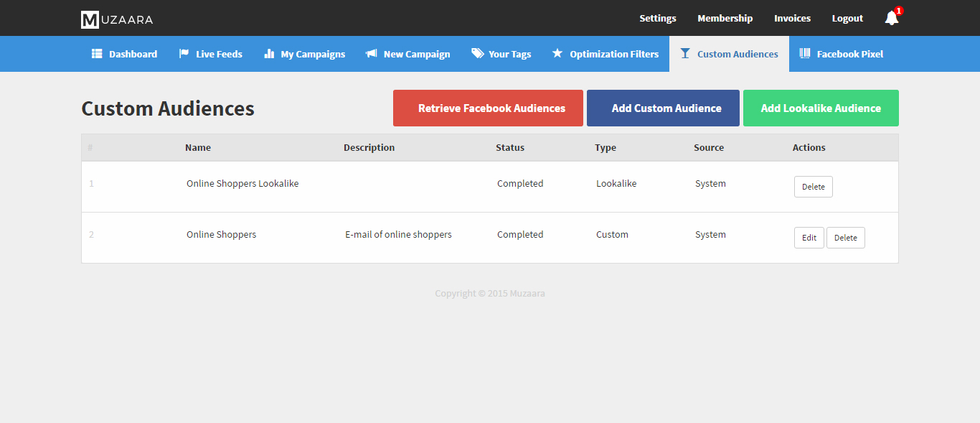Delete the Online Shoppers Lookalike audience
This screenshot has width=980, height=423.
click(813, 187)
